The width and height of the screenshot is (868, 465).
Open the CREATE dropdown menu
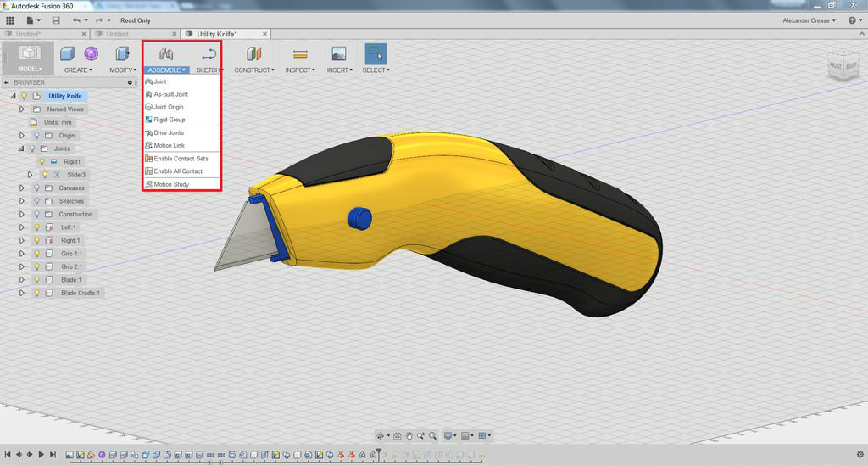[78, 70]
